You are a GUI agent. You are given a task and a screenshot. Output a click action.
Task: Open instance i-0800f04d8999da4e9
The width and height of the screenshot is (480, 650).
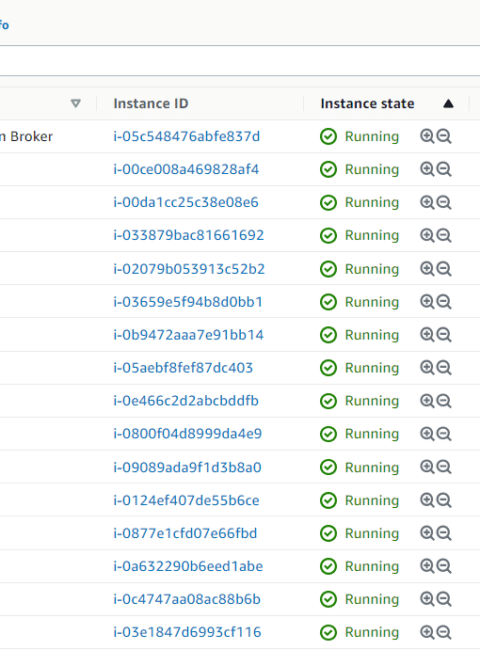188,434
